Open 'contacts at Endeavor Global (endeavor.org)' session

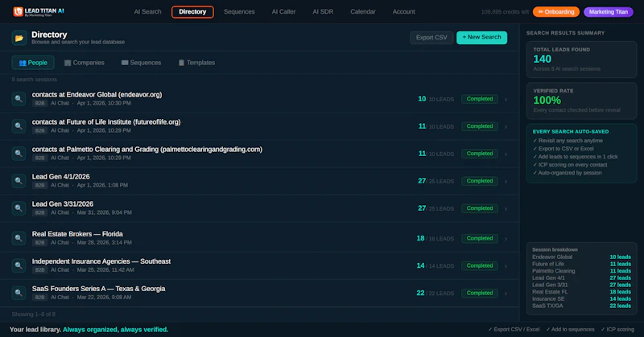[x=97, y=95]
